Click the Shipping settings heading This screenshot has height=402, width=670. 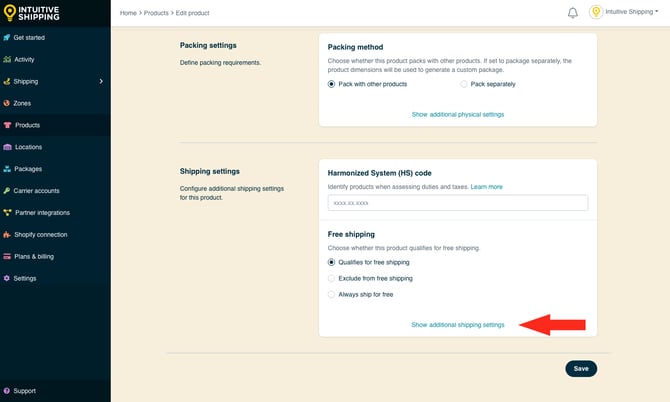click(209, 171)
